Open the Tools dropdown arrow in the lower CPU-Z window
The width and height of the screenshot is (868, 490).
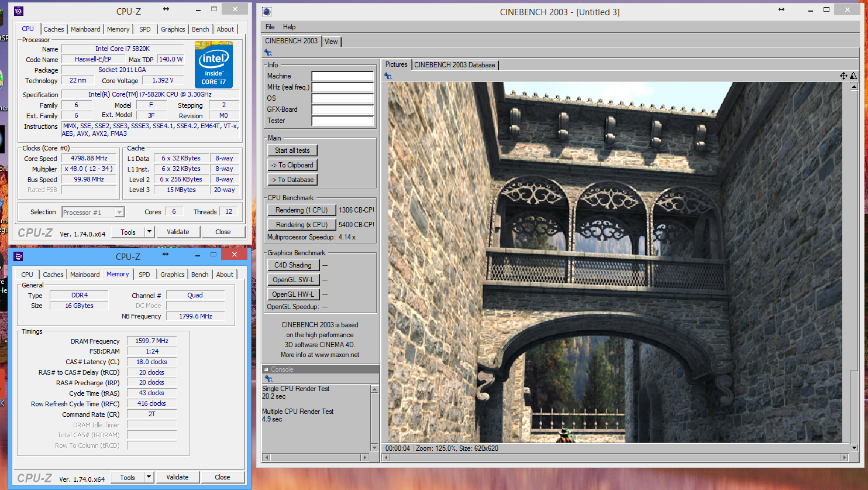[149, 477]
